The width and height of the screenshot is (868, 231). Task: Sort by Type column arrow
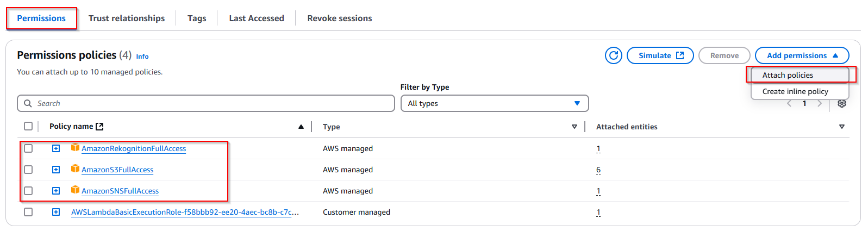tap(574, 127)
